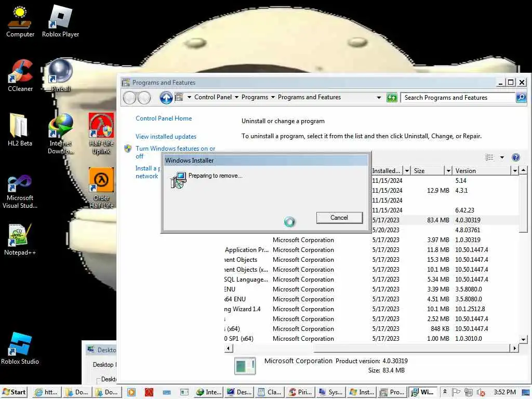
Task: Open the on-screen keyboard taskbar icon
Action: (x=167, y=392)
